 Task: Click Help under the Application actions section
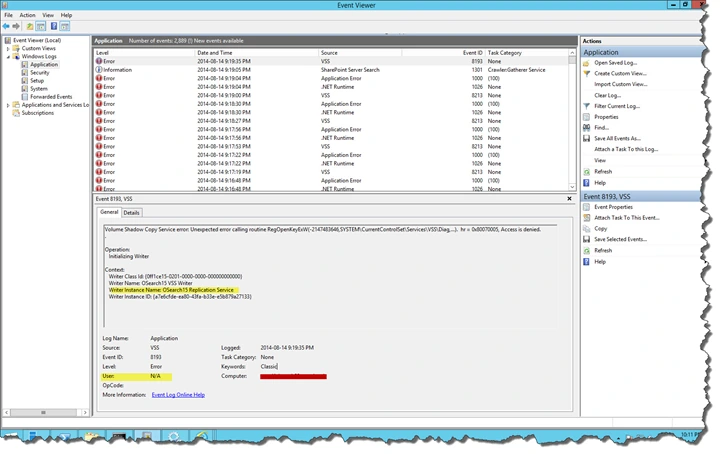point(600,183)
